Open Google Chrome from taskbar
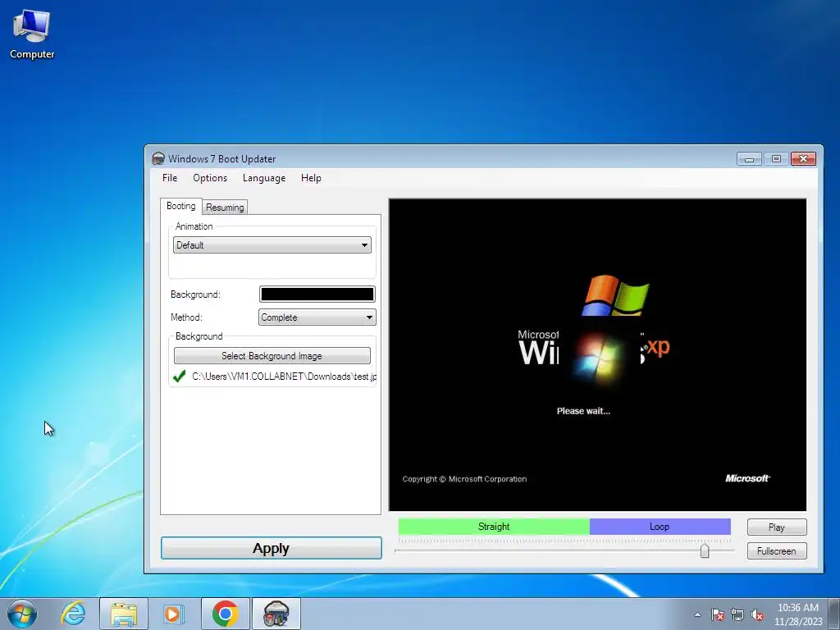This screenshot has height=630, width=840. 225,614
